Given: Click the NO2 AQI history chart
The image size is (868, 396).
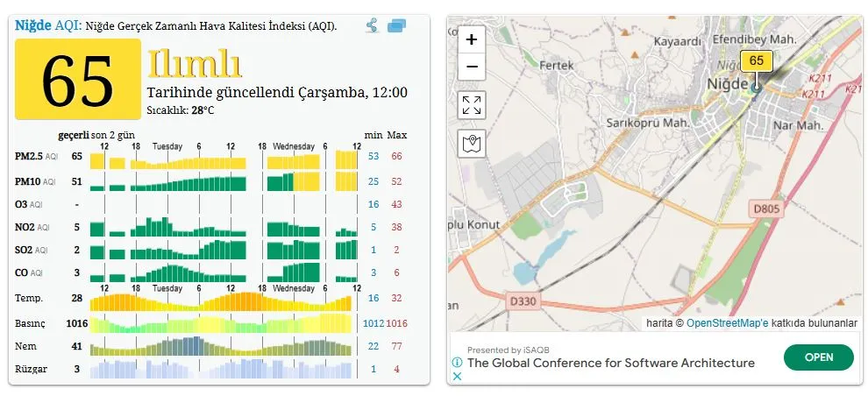Looking at the screenshot, I should click(x=224, y=228).
